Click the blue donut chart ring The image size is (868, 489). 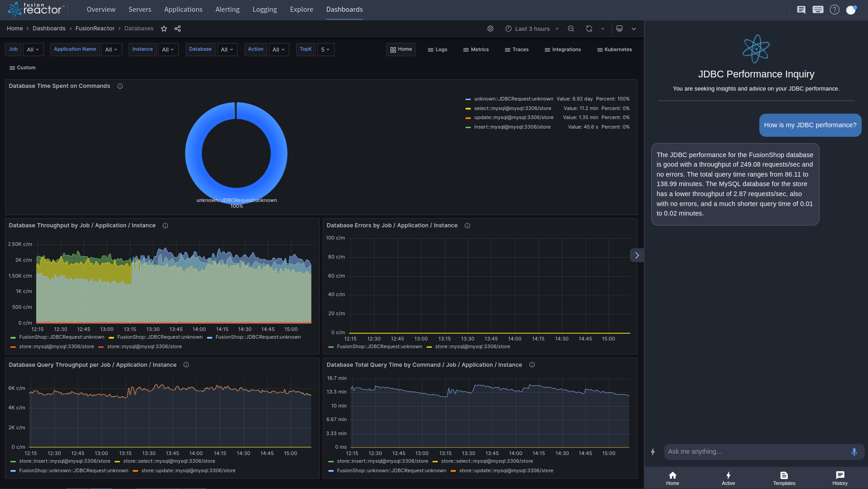194,154
